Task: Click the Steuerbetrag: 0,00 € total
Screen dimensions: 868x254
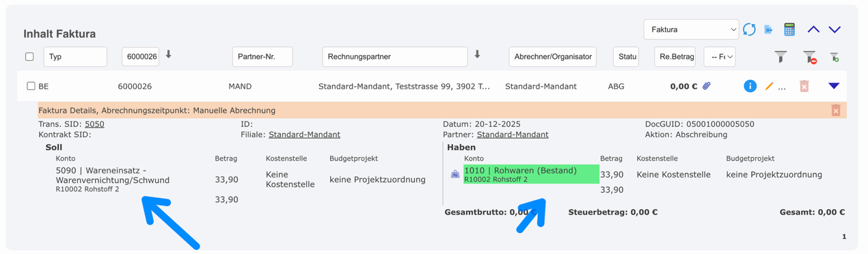Action: pyautogui.click(x=613, y=212)
